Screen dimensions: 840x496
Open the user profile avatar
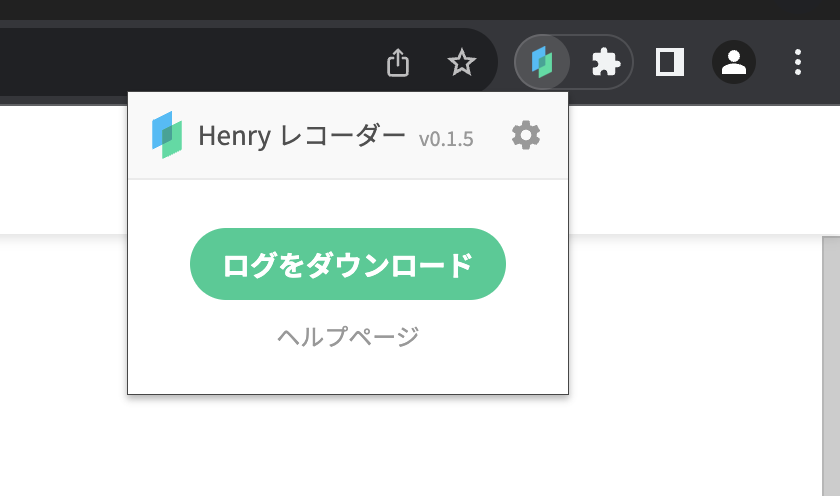point(733,62)
